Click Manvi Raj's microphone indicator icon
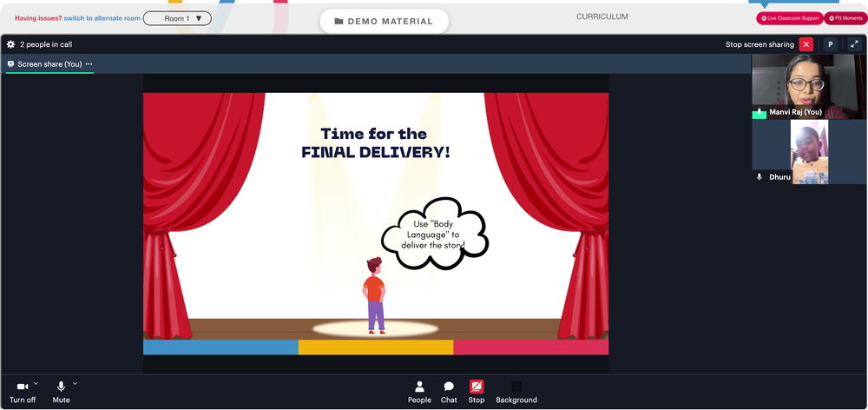The width and height of the screenshot is (868, 410). point(759,113)
